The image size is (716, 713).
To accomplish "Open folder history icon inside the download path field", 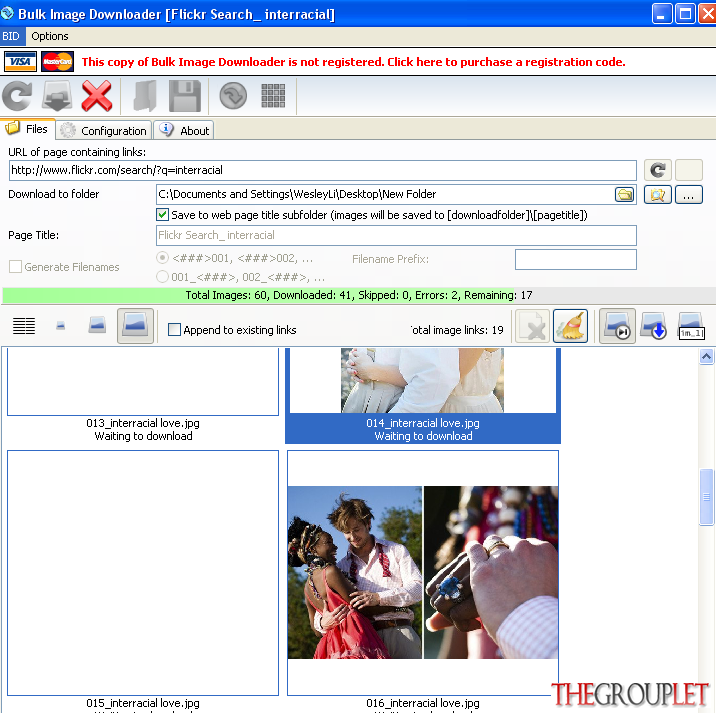I will (625, 195).
